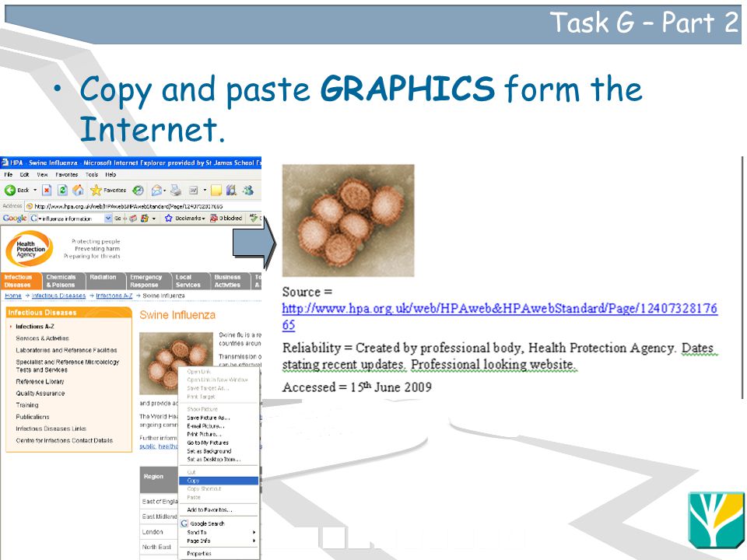The width and height of the screenshot is (747, 560).
Task: Select the Infectious Diseases tab
Action: (x=20, y=281)
